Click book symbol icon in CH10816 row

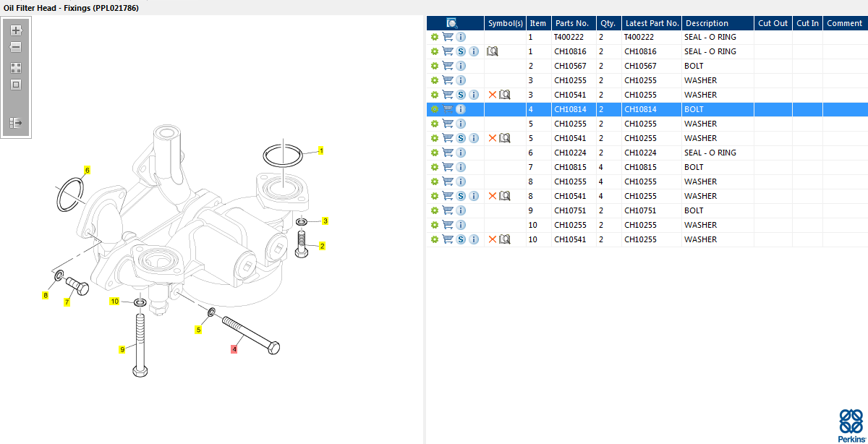pyautogui.click(x=493, y=51)
